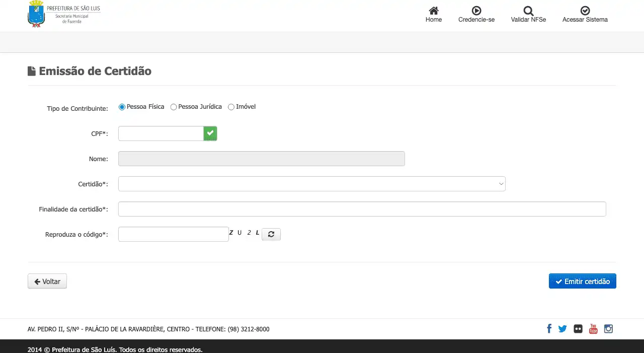Refresh the captcha code

point(271,234)
